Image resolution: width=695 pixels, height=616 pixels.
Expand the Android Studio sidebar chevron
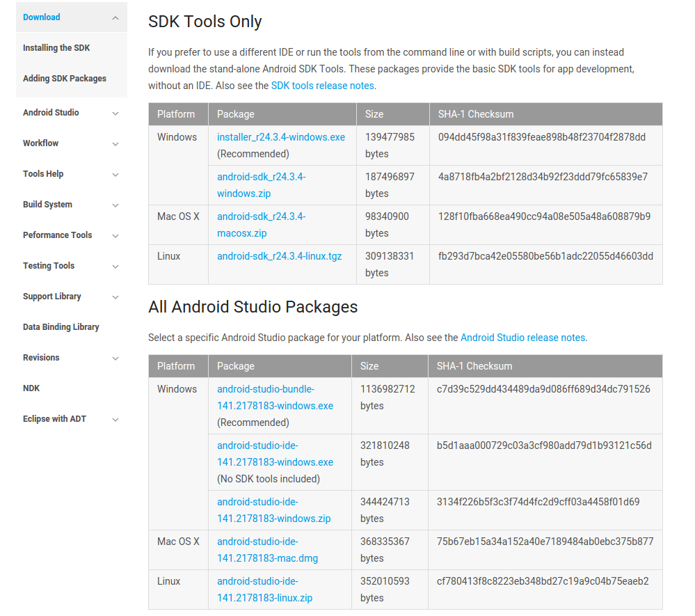pos(115,113)
